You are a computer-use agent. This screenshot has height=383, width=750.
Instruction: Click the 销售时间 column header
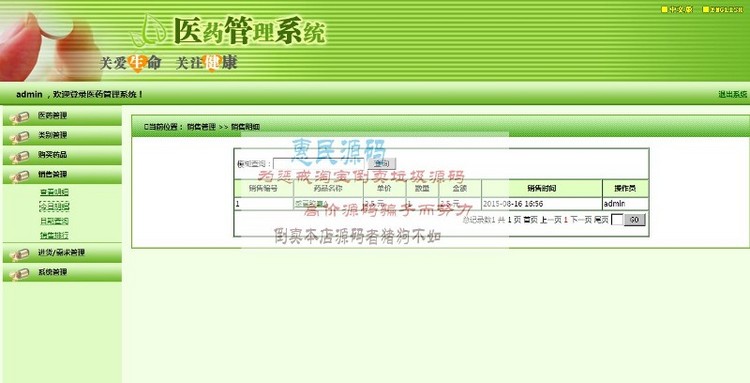(541, 188)
